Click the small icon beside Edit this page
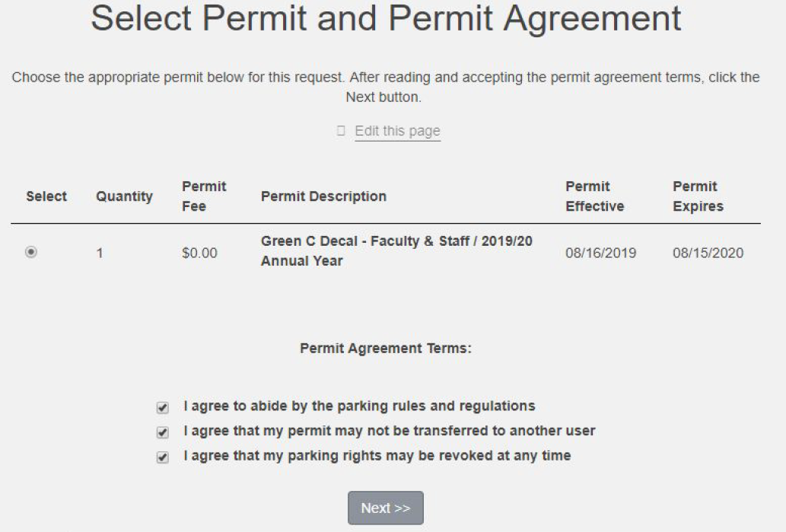The height and width of the screenshot is (532, 786). [341, 131]
